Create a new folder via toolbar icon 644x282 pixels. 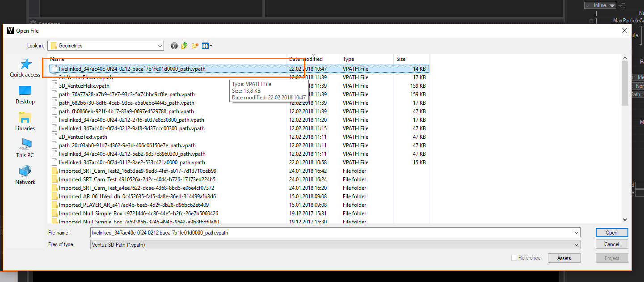(195, 46)
